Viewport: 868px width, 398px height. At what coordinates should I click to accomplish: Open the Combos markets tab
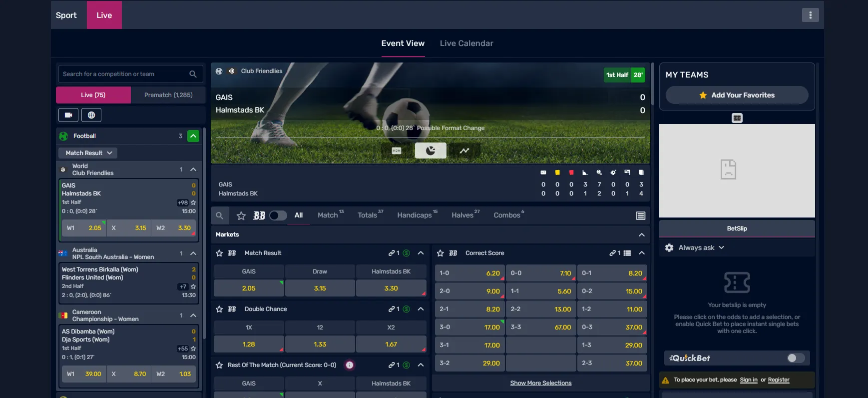click(509, 215)
